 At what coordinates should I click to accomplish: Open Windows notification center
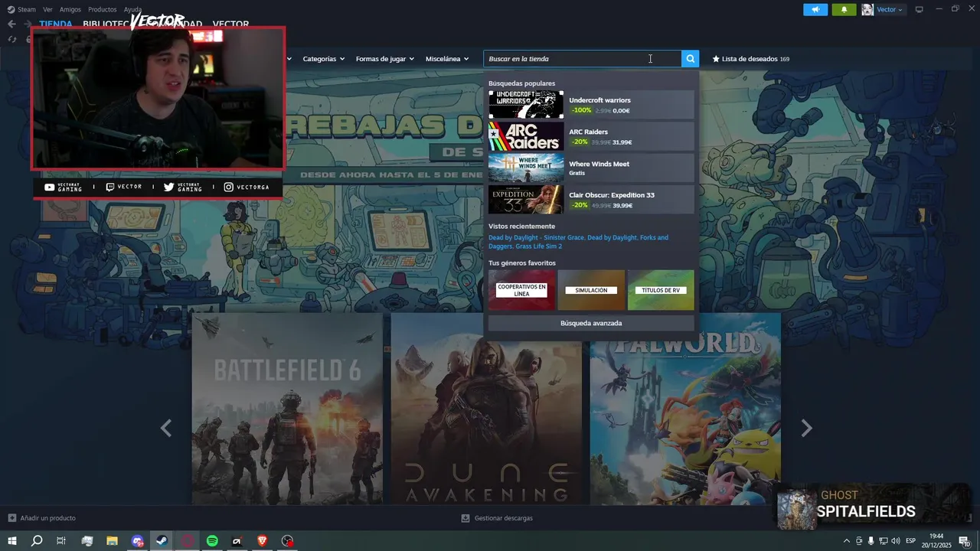[x=965, y=541]
